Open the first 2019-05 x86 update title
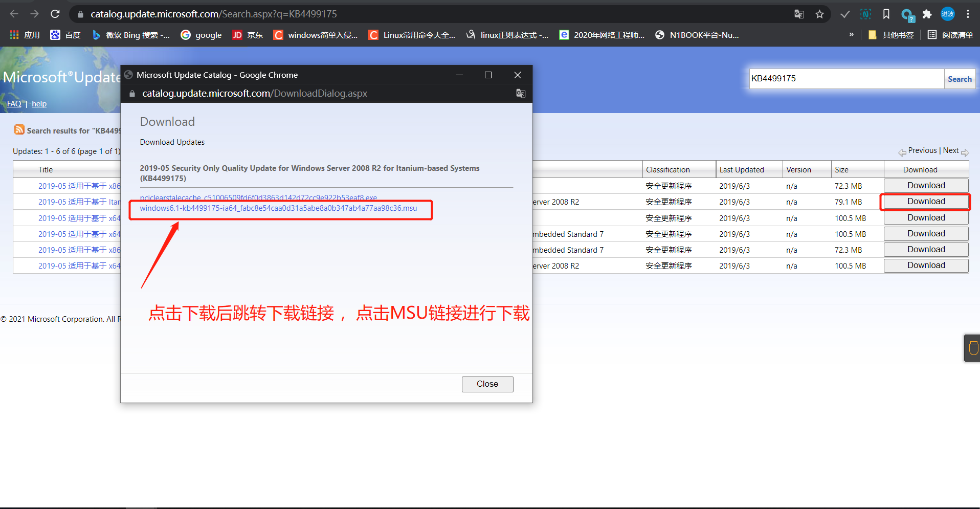This screenshot has height=509, width=980. 79,186
